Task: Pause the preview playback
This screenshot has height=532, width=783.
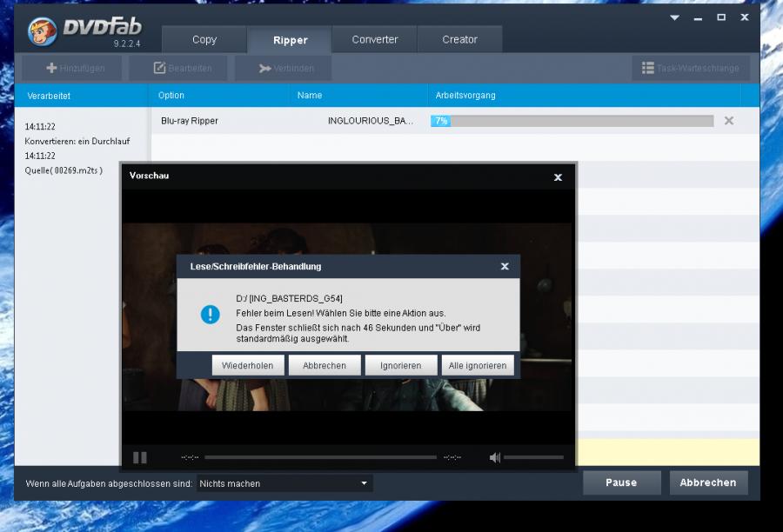Action: (140, 457)
